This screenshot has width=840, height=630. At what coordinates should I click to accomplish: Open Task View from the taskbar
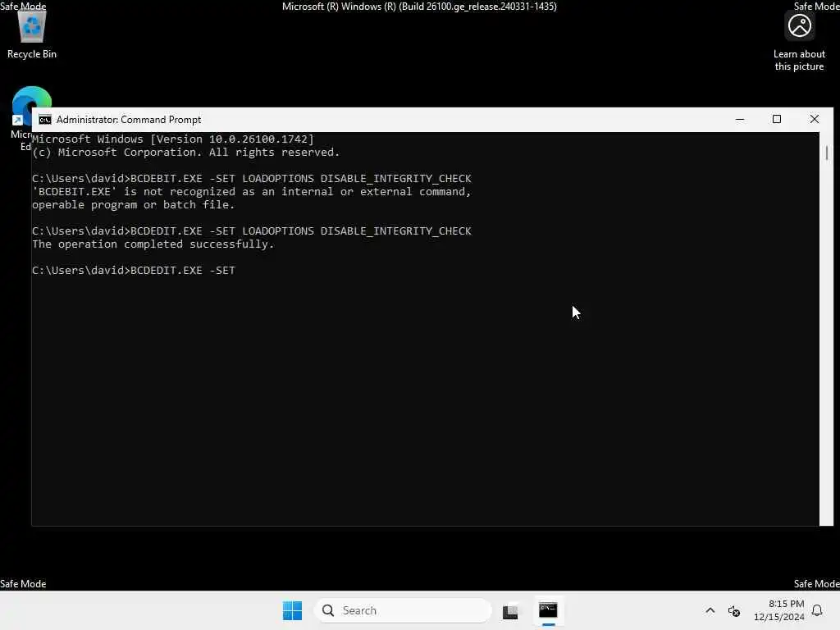coord(510,610)
